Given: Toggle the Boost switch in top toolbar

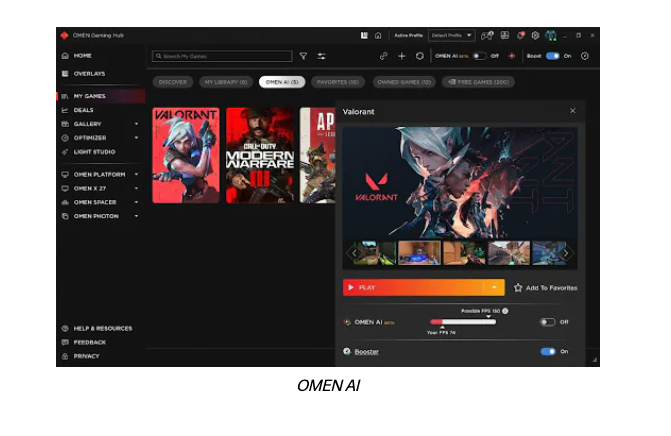Looking at the screenshot, I should (552, 56).
